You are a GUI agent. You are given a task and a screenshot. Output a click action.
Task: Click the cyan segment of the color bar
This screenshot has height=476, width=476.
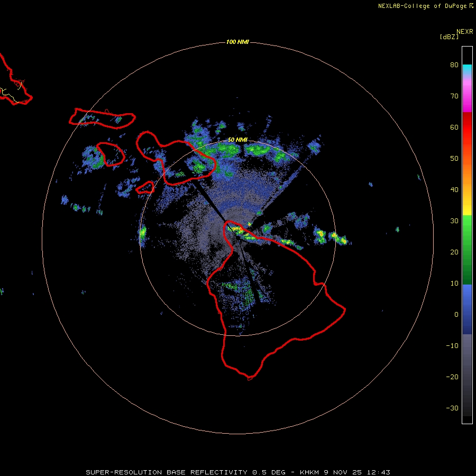pos(467,69)
